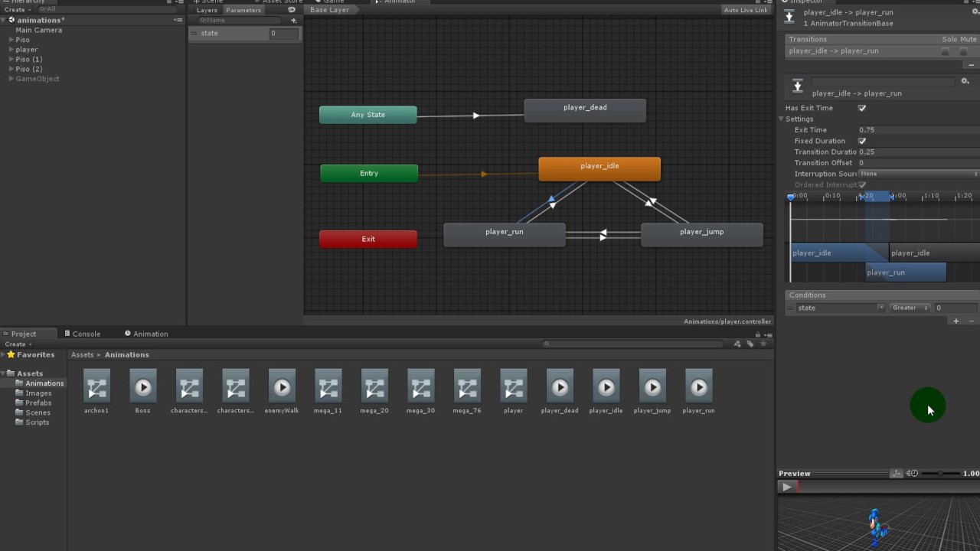Select the Any State node
This screenshot has height=551, width=980.
(368, 115)
